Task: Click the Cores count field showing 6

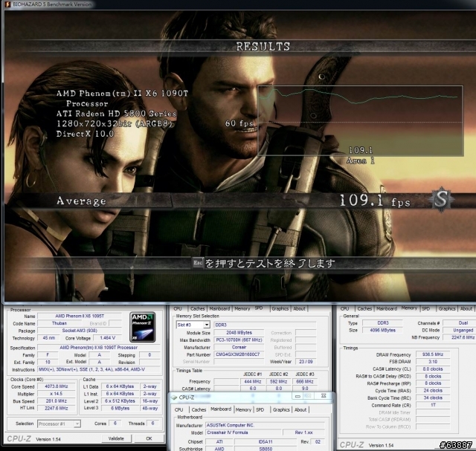Action: pos(115,424)
